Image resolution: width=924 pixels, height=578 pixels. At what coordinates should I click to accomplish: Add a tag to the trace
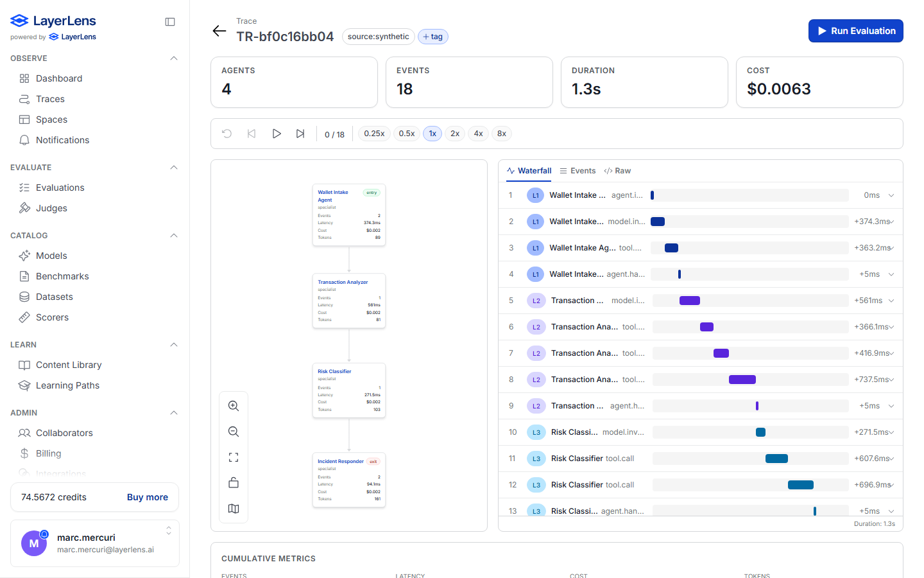(x=433, y=37)
